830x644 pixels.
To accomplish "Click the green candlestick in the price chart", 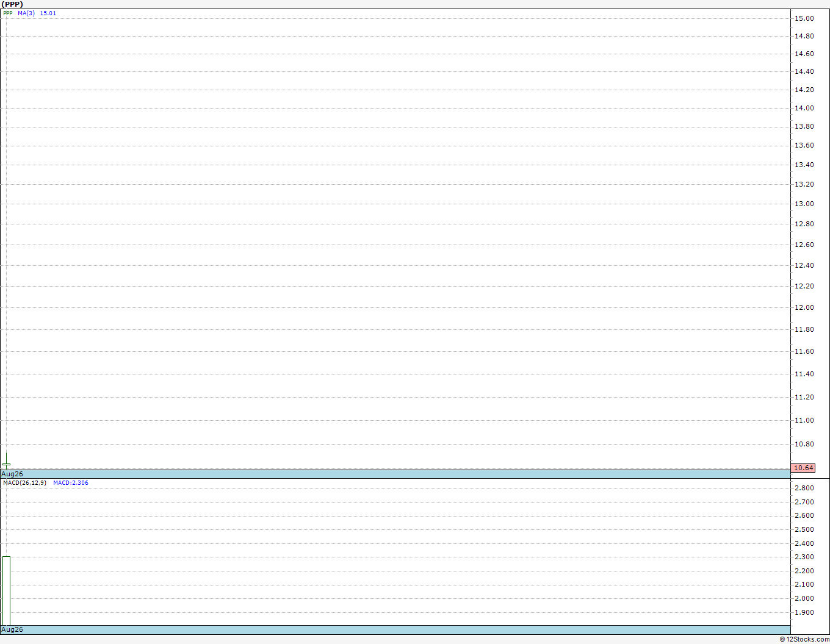I will click(x=6, y=460).
